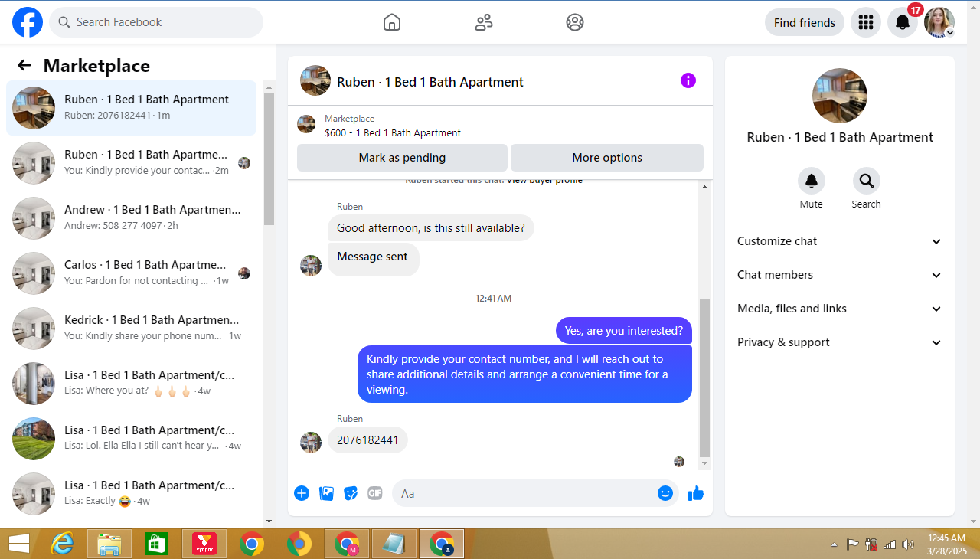Click inside the Search Facebook field
The height and width of the screenshot is (559, 980).
tap(156, 22)
